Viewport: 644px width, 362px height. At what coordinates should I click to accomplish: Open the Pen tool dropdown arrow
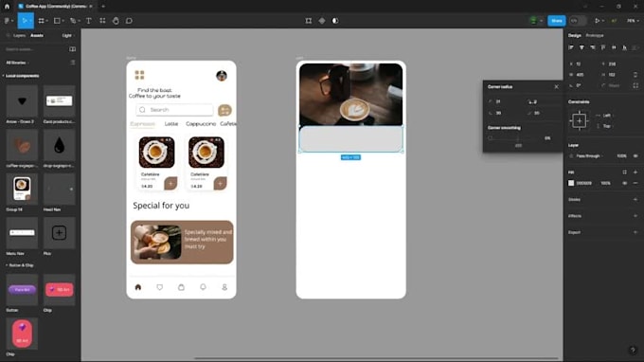click(x=79, y=21)
